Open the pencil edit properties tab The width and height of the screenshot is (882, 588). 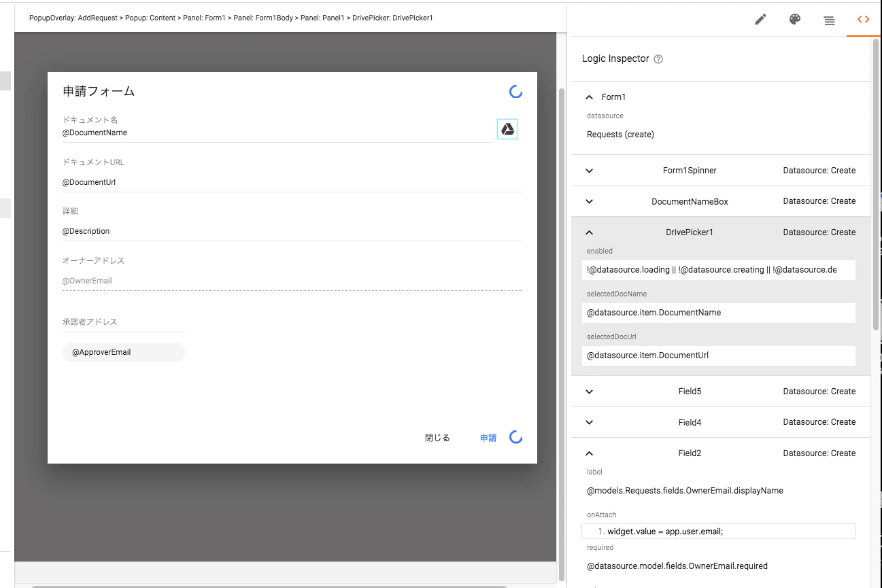coord(761,20)
